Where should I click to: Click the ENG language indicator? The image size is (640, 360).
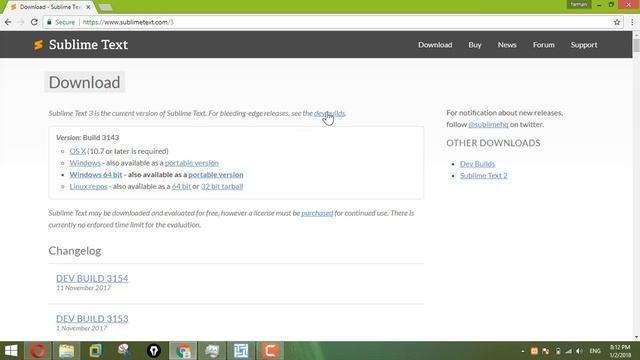click(x=595, y=351)
